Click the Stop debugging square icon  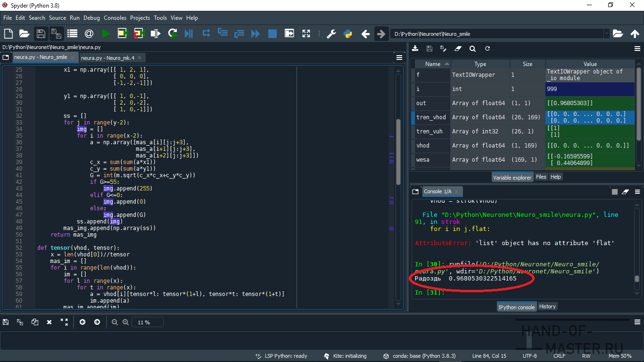click(x=272, y=33)
